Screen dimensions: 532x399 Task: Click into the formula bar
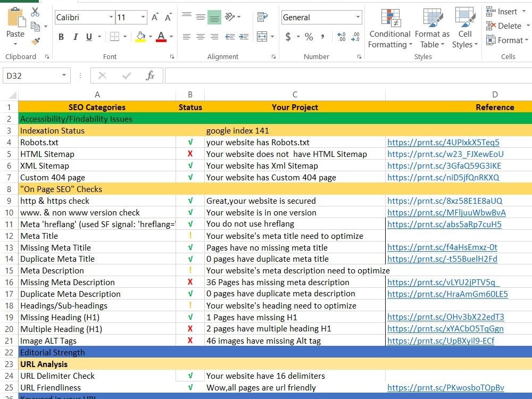coord(348,76)
